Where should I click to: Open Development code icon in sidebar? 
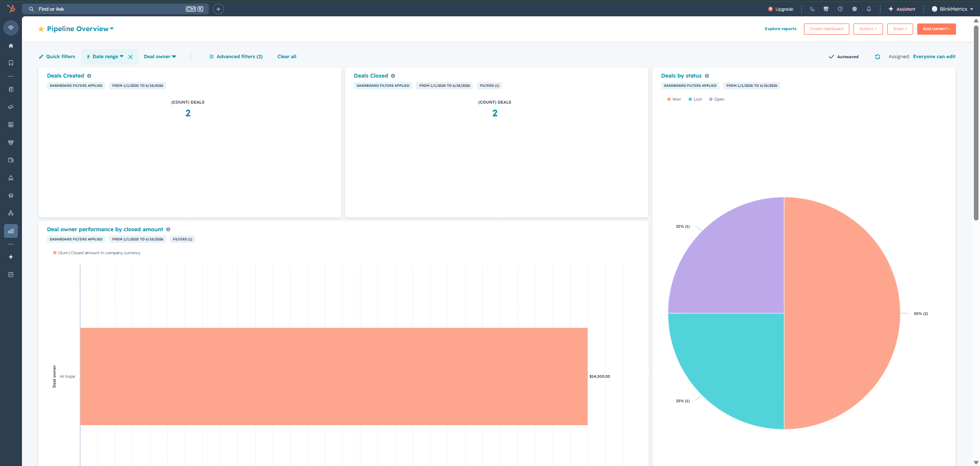pyautogui.click(x=11, y=275)
